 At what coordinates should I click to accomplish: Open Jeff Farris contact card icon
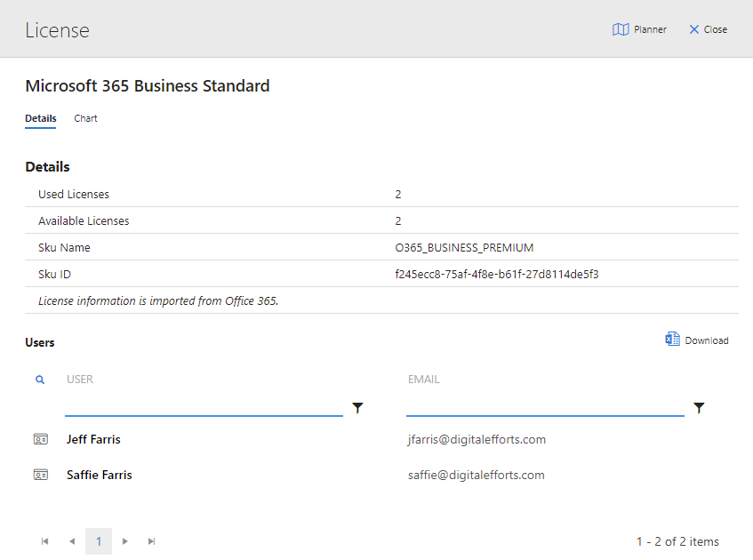coord(41,439)
